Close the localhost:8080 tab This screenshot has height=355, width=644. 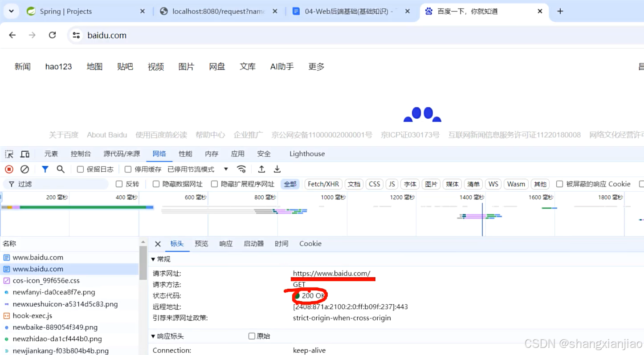pos(275,11)
